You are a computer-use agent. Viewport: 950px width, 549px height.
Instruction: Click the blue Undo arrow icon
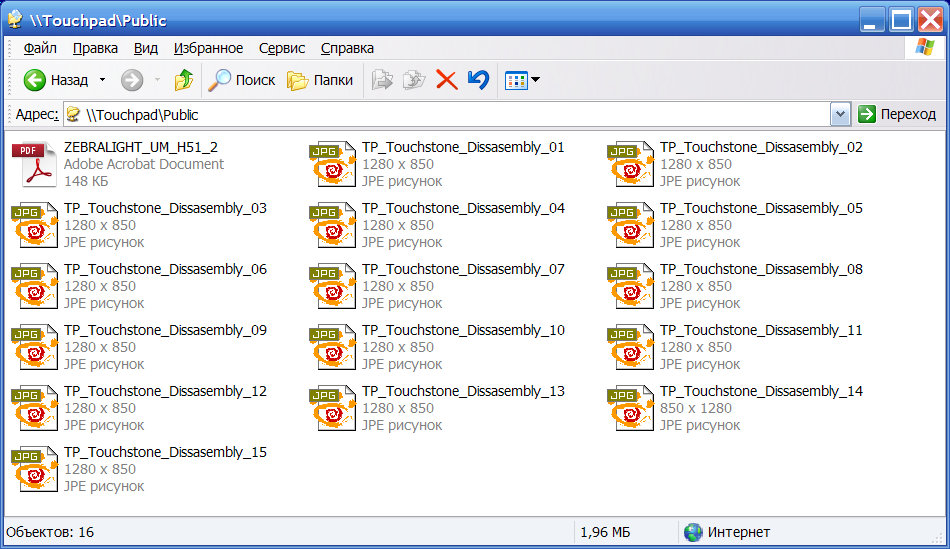pyautogui.click(x=478, y=80)
